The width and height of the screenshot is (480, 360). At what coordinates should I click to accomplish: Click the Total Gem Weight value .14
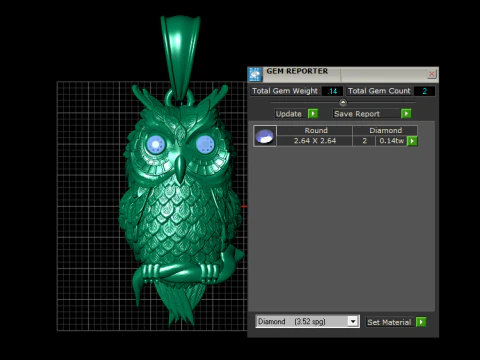pos(332,91)
